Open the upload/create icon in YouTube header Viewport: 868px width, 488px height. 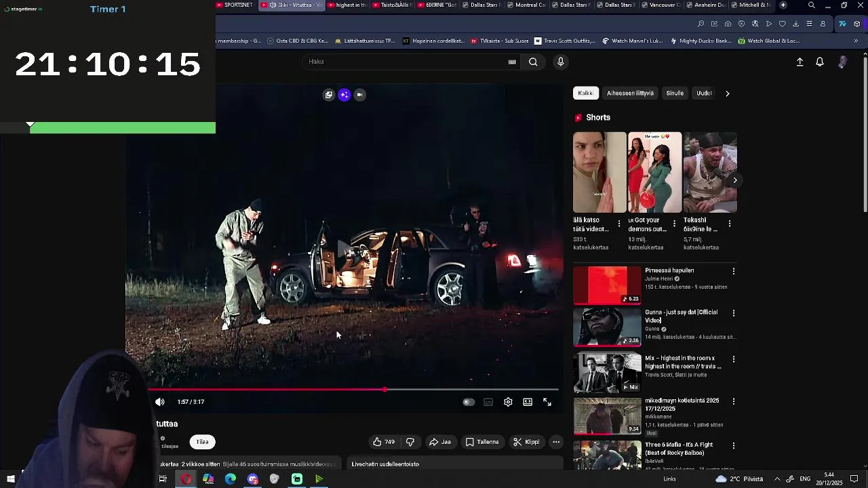(x=800, y=62)
